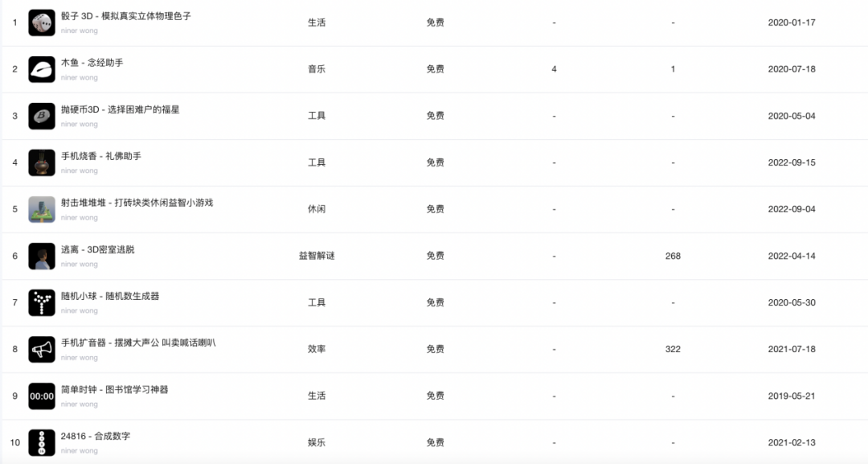Open the dice 3D app icon

click(x=42, y=23)
